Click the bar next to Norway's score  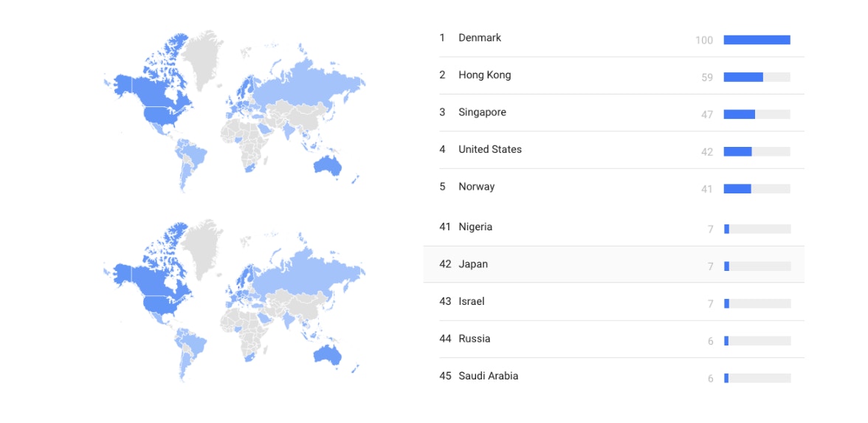[737, 189]
